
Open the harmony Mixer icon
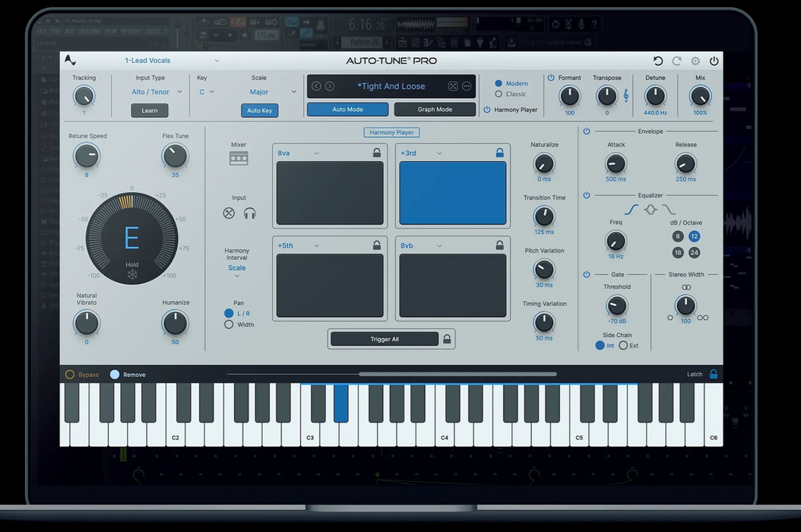(239, 158)
